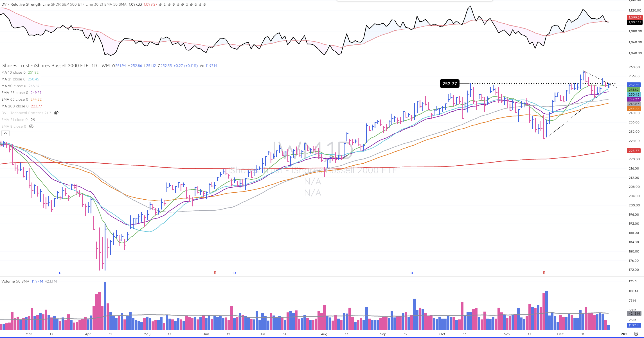Click dividend D marker in mid March
This screenshot has width=644, height=338.
click(x=60, y=273)
